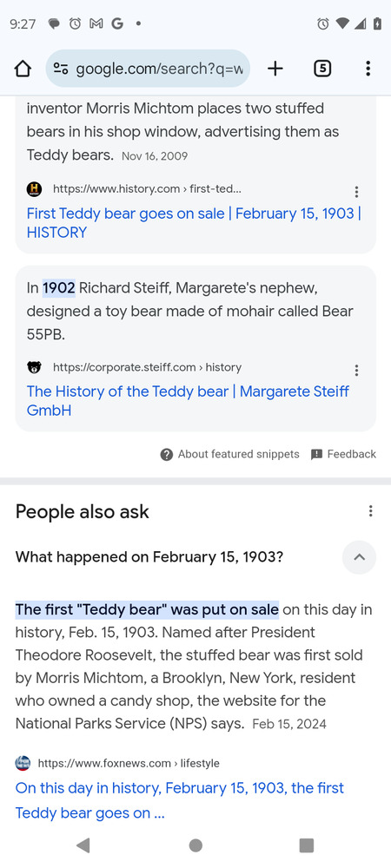This screenshot has height=868, width=391.
Task: Open People also ask more options
Action: click(x=370, y=511)
